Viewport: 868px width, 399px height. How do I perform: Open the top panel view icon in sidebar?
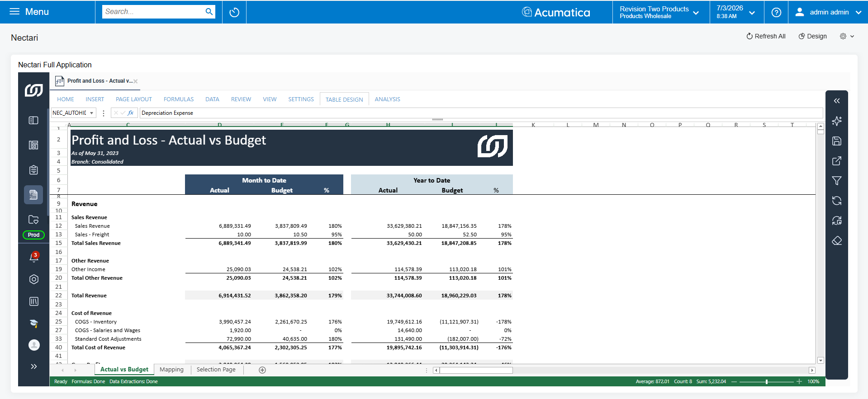[x=34, y=120]
